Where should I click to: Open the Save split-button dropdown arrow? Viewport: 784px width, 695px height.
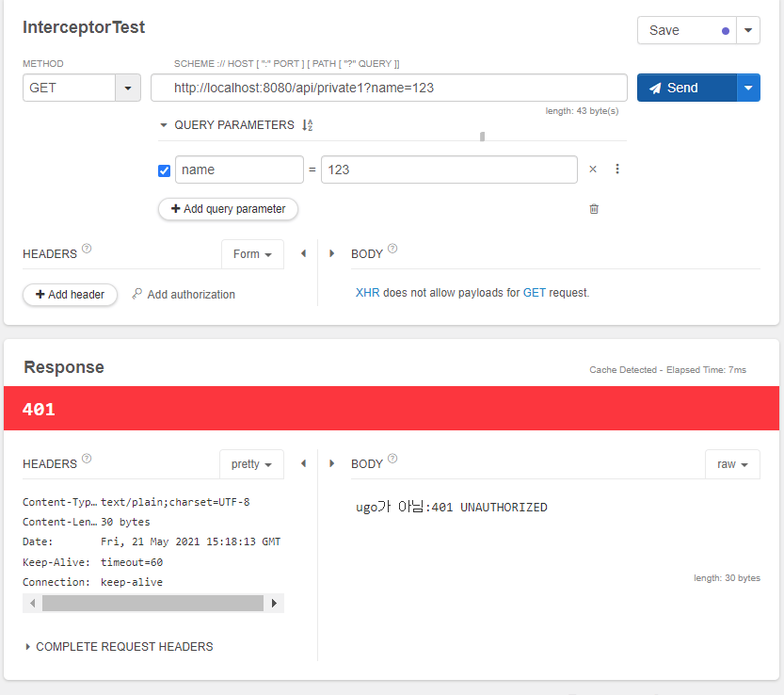748,29
